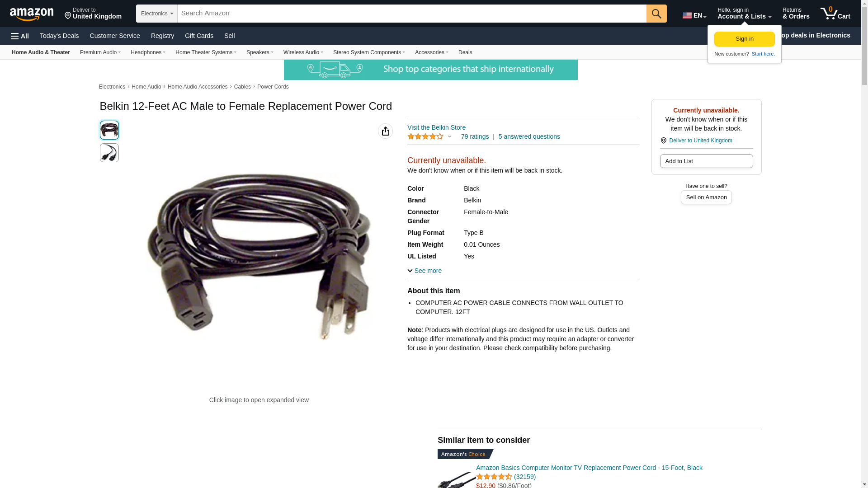Expand the Headphones submenu
The height and width of the screenshot is (488, 868).
[x=148, y=52]
